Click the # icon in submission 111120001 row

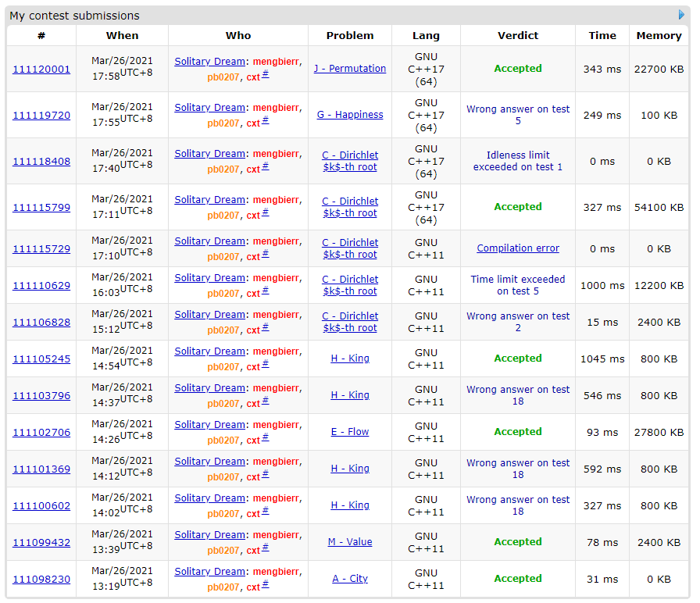point(266,75)
